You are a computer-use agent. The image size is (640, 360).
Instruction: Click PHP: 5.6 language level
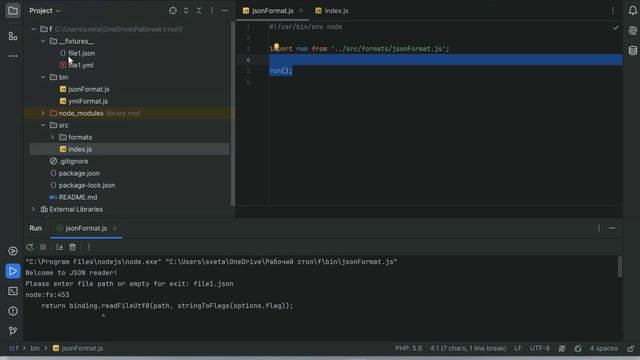pos(409,349)
